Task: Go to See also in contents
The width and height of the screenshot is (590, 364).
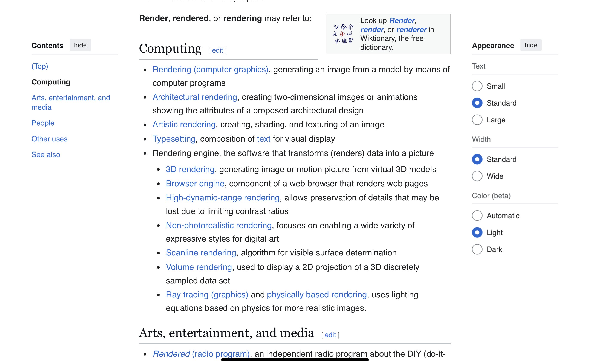Action: (46, 155)
